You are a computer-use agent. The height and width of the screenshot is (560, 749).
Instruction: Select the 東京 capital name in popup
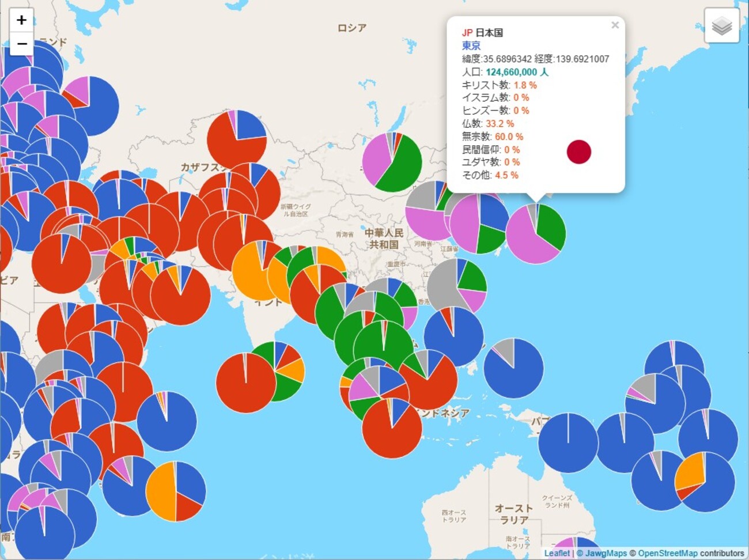pyautogui.click(x=471, y=46)
